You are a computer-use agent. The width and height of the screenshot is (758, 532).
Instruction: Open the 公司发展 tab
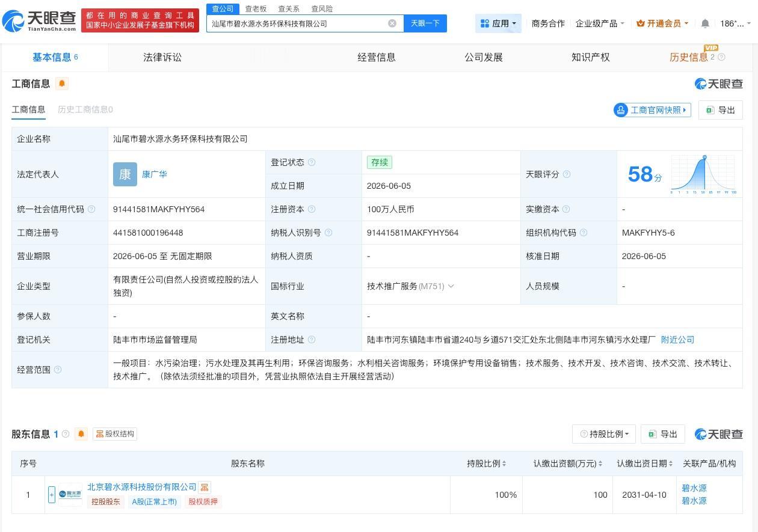tap(484, 57)
